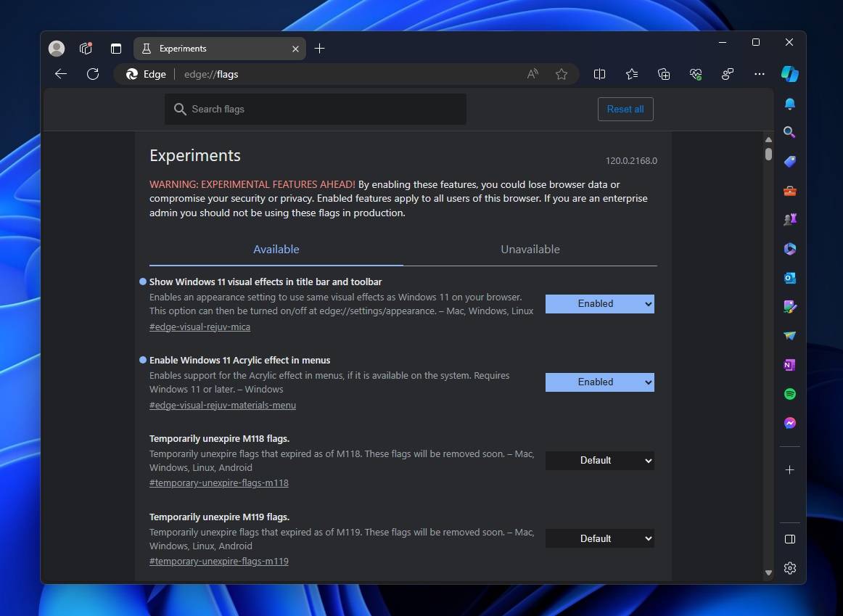This screenshot has width=843, height=616.
Task: Open the Spotify sidebar app
Action: pos(790,393)
